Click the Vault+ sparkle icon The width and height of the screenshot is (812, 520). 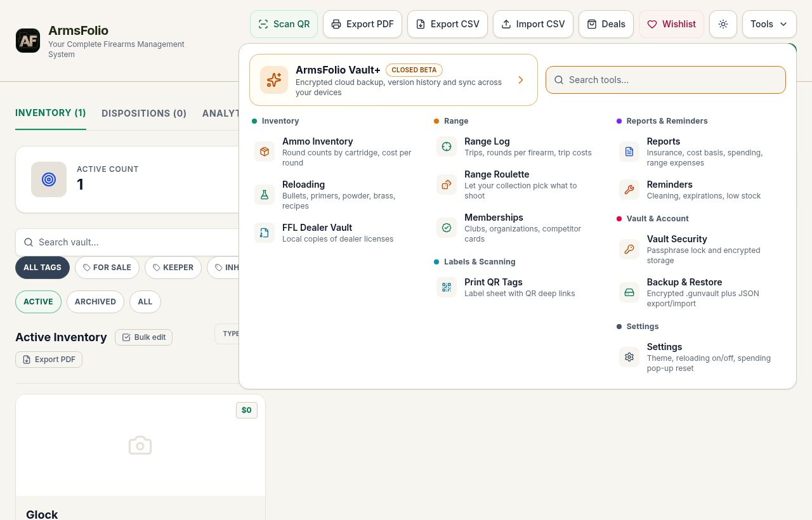(274, 80)
